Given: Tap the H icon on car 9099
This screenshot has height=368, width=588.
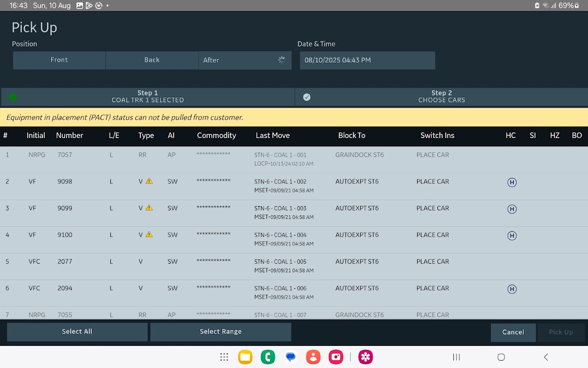Looking at the screenshot, I should 512,209.
